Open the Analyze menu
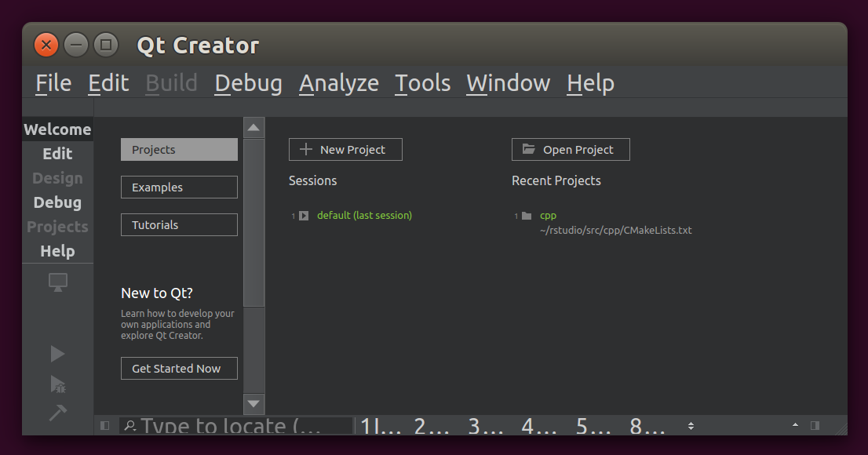This screenshot has height=455, width=868. coord(338,83)
